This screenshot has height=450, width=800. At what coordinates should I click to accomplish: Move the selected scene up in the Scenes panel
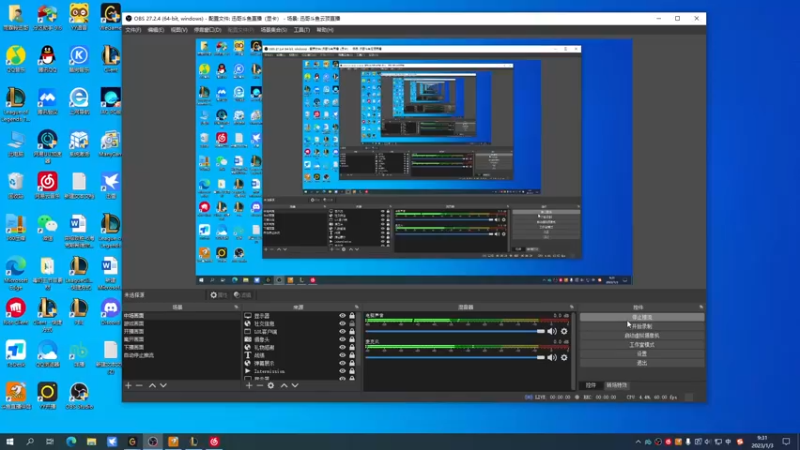152,386
